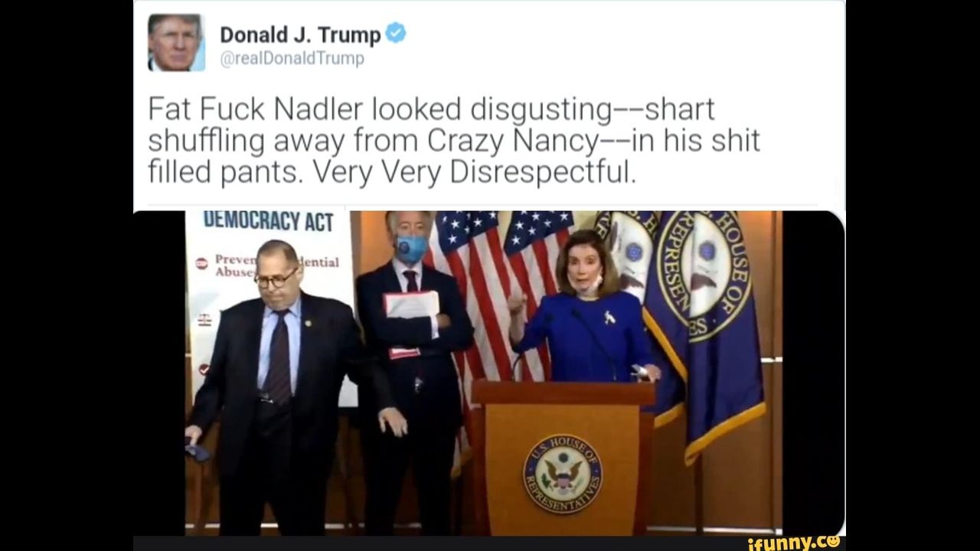This screenshot has width=980, height=551.
Task: Click the "Donald J. Trump" display name
Action: tap(300, 34)
